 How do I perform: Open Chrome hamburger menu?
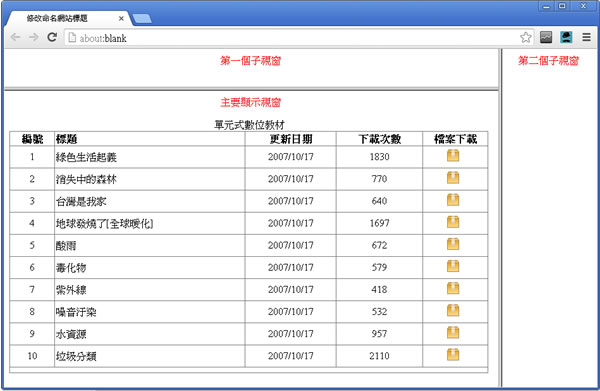tap(586, 37)
